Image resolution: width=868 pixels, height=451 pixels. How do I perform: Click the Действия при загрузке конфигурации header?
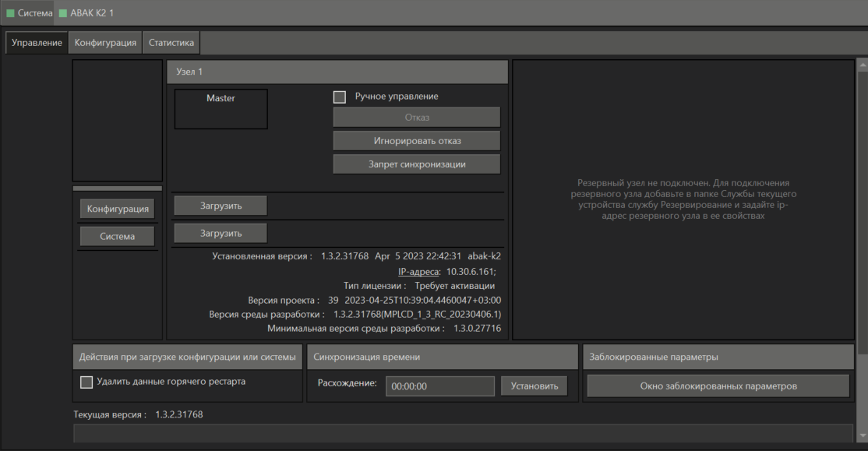click(x=188, y=357)
